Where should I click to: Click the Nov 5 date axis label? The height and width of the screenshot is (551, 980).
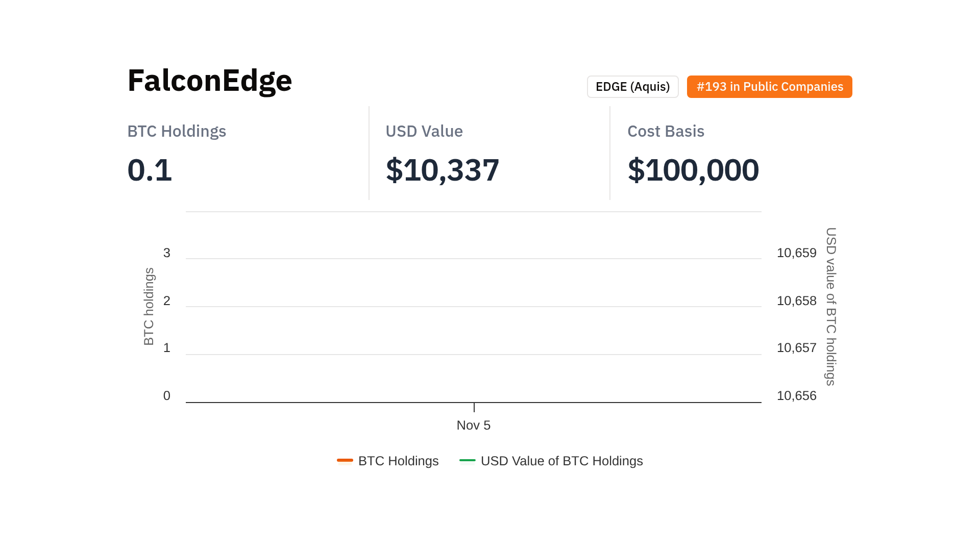click(x=473, y=425)
